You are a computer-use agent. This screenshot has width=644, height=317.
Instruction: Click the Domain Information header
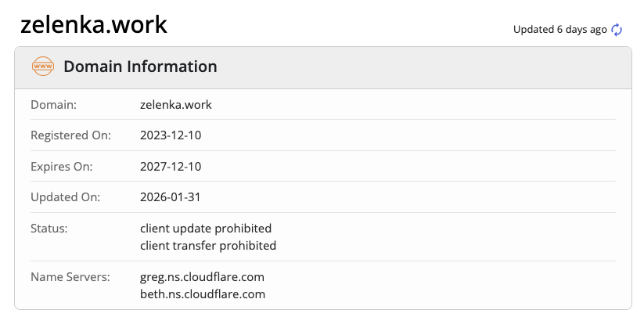point(140,67)
